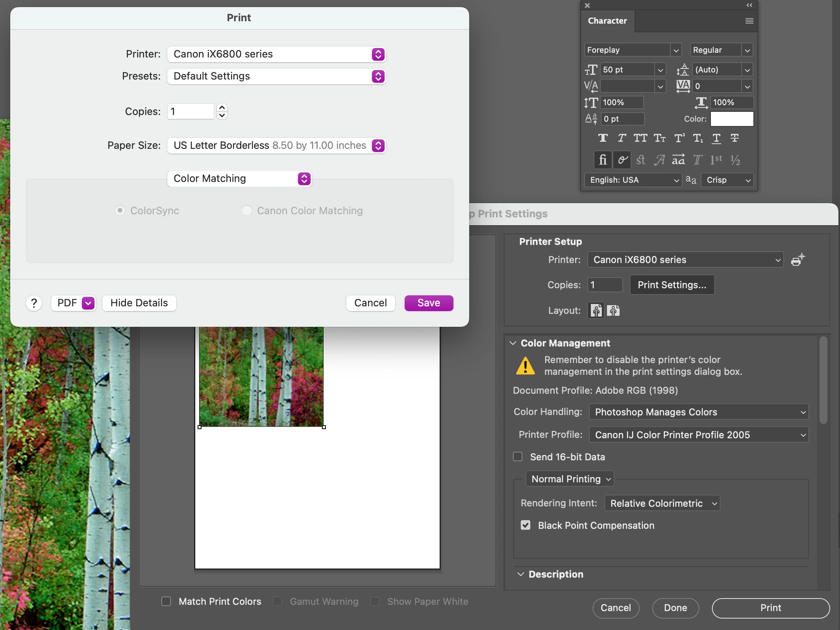Viewport: 840px width, 630px height.
Task: Open the Paper Size dropdown
Action: [276, 145]
